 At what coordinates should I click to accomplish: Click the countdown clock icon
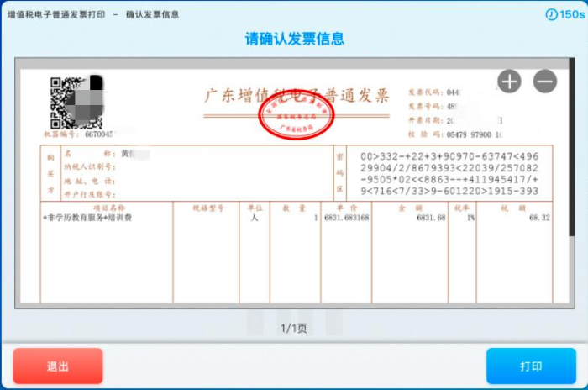click(x=550, y=15)
